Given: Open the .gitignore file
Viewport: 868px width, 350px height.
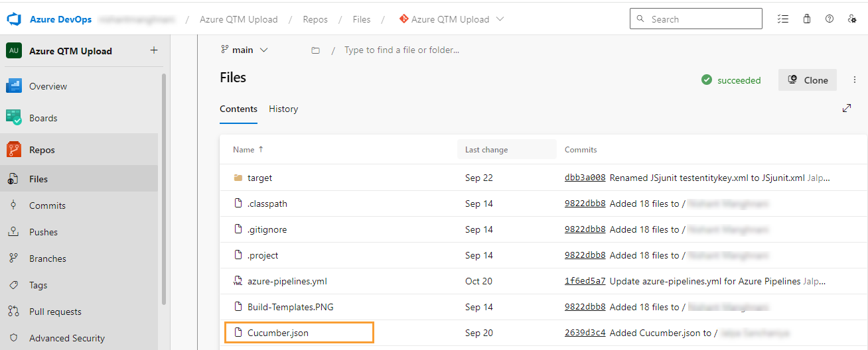Looking at the screenshot, I should 267,229.
